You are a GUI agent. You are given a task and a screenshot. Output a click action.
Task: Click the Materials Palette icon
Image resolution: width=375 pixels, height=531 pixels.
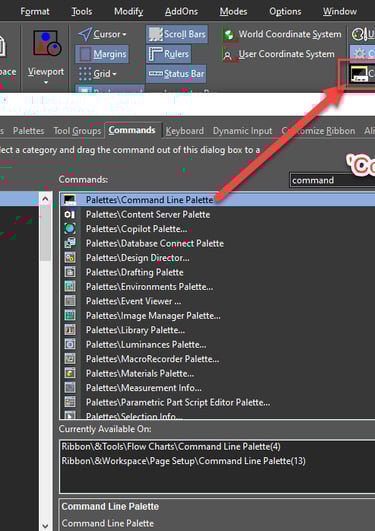[x=70, y=373]
